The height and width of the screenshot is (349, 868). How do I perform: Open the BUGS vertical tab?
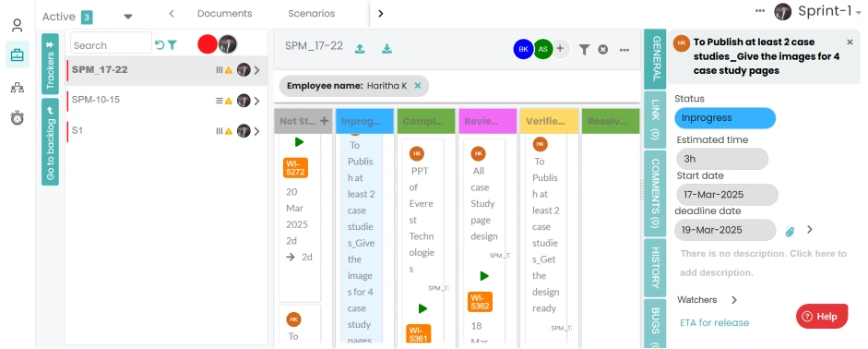pyautogui.click(x=656, y=324)
